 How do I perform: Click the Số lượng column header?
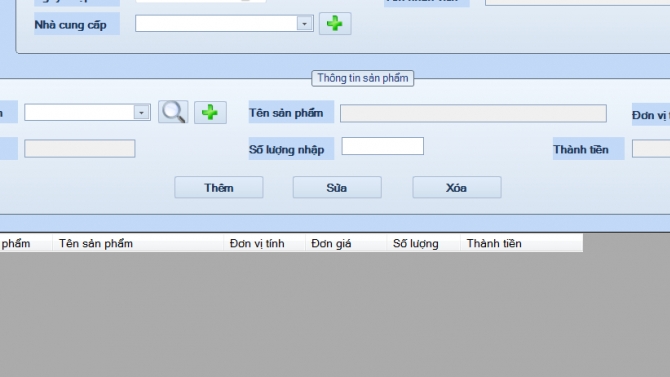coord(423,243)
